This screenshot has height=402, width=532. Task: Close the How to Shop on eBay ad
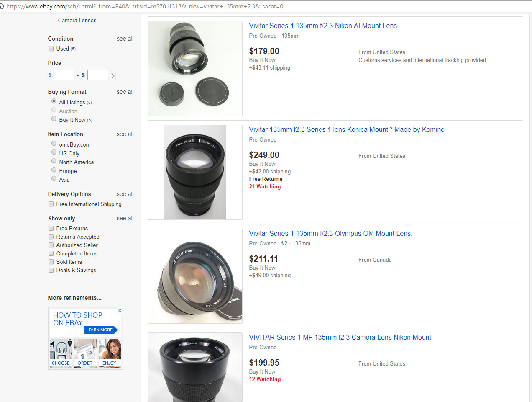120,310
